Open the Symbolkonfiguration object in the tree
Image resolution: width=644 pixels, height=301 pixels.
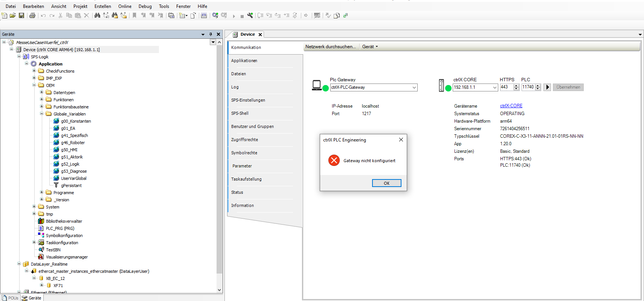click(64, 236)
